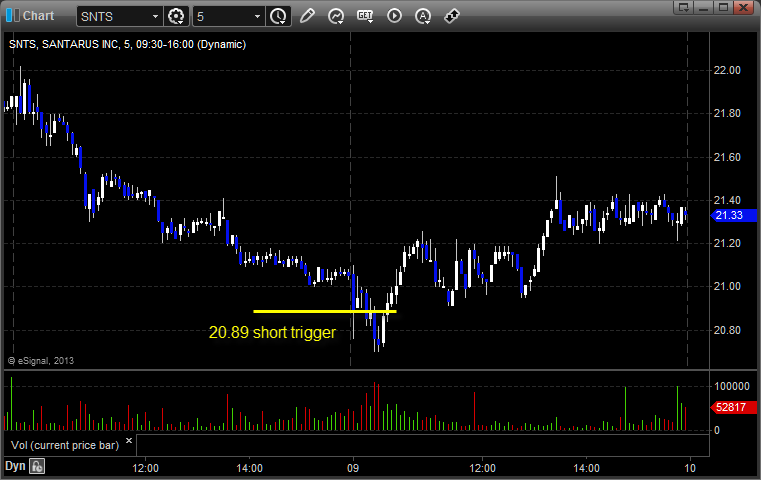Click the 22.00 price axis label
761x480 pixels.
pyautogui.click(x=727, y=70)
